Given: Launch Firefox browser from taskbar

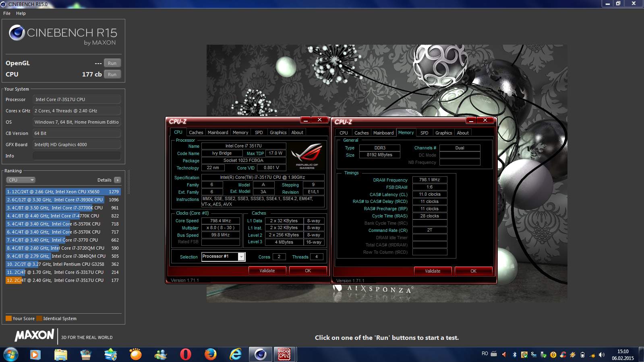Looking at the screenshot, I should (x=210, y=354).
